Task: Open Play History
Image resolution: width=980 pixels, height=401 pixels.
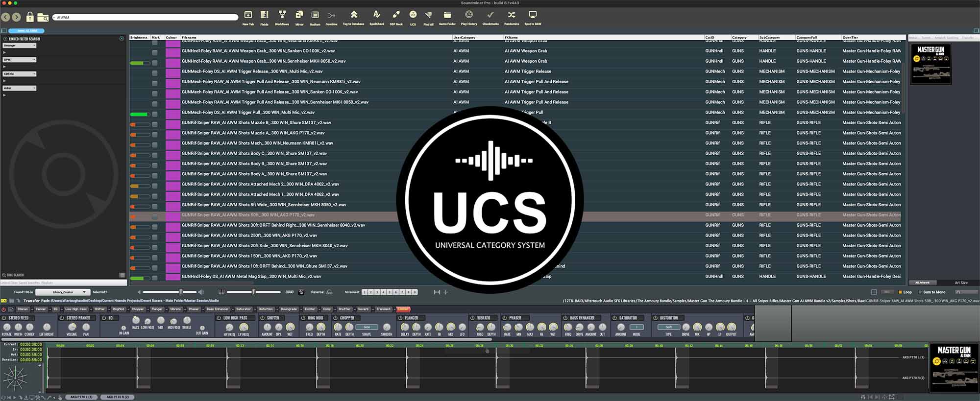Action: [468, 15]
